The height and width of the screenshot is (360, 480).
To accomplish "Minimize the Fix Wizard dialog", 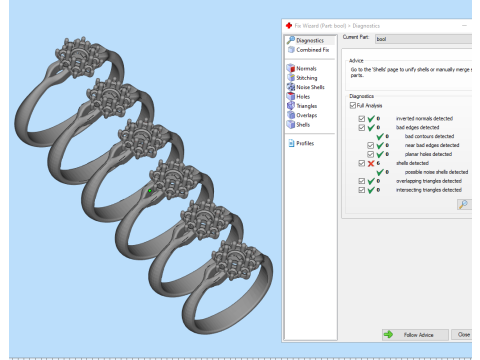I will 464,26.
